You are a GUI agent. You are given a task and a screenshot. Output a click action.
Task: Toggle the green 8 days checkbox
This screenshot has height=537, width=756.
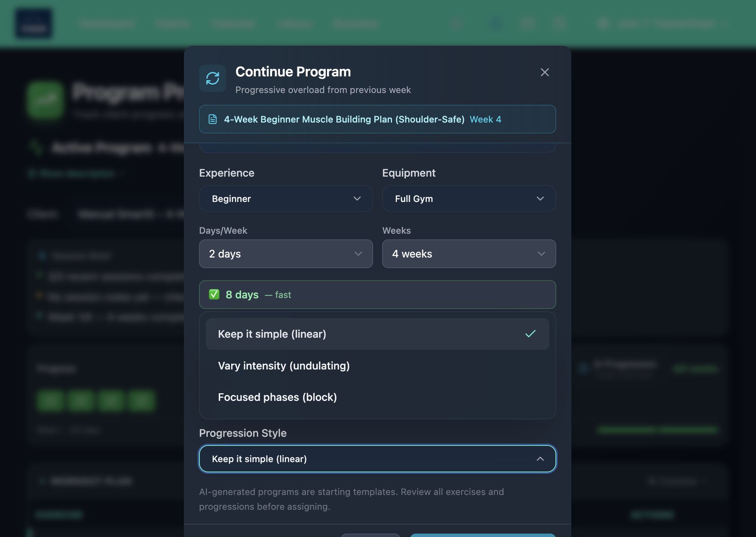pos(215,295)
